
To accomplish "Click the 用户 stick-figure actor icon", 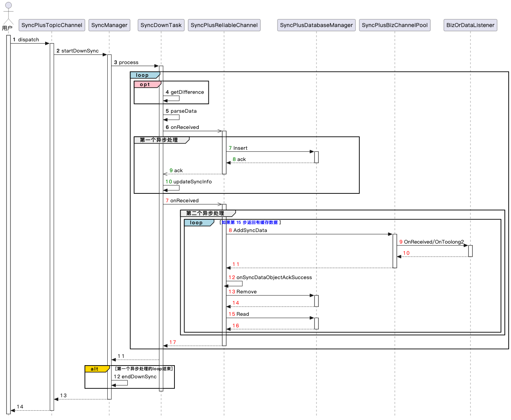I will pos(8,14).
